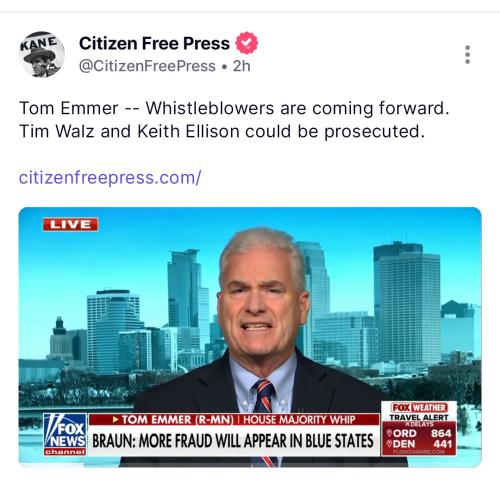The image size is (500, 479).
Task: Click the DEN 441 delays entry
Action: [x=419, y=444]
